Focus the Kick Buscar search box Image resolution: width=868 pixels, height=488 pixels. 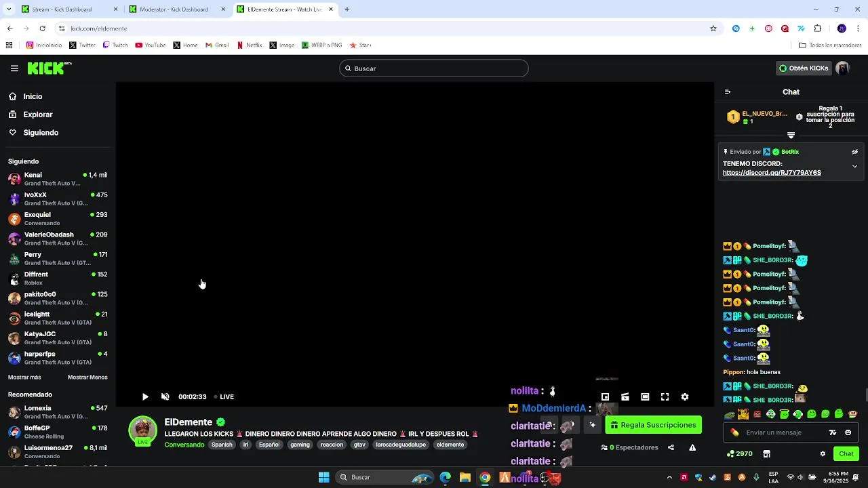(433, 68)
